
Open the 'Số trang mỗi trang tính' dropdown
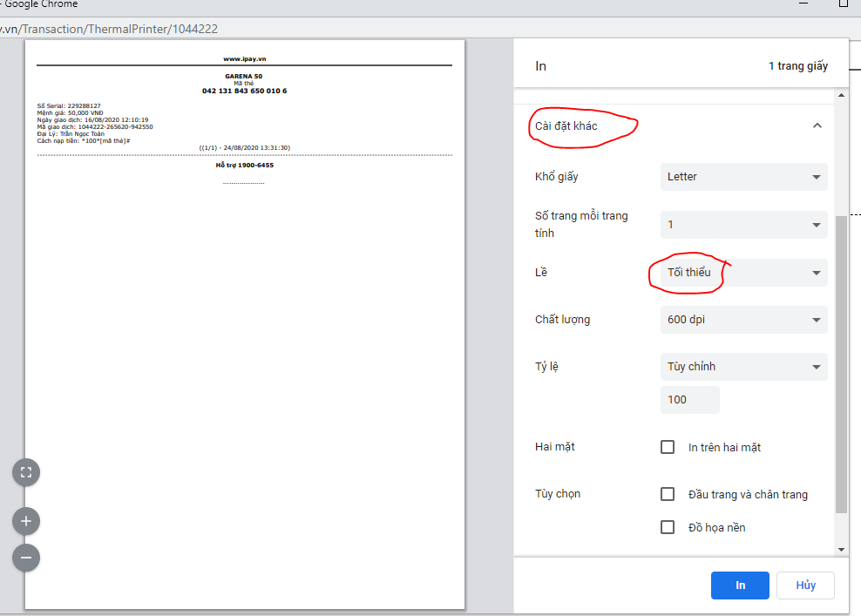point(743,225)
